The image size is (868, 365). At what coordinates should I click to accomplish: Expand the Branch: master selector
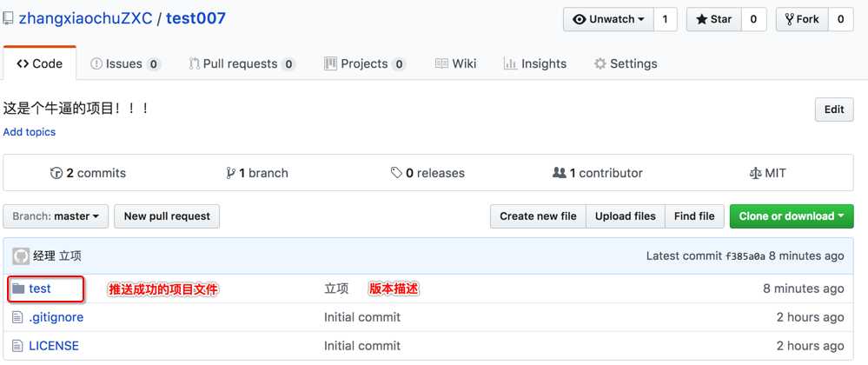coord(56,216)
